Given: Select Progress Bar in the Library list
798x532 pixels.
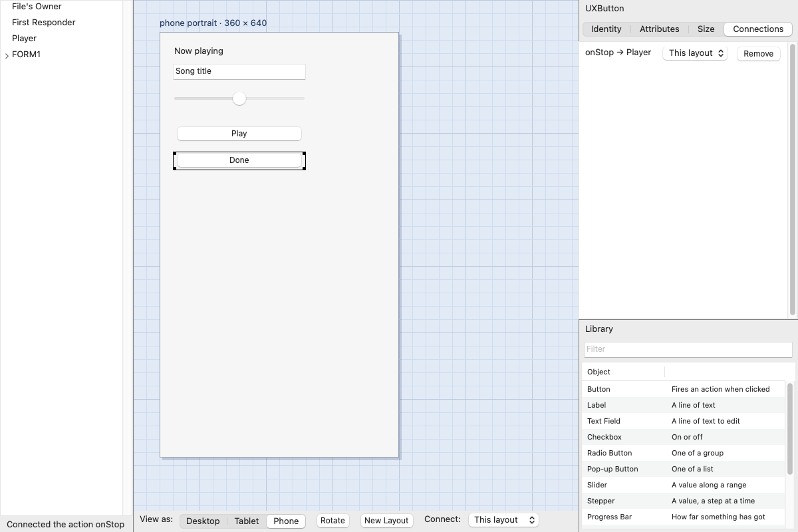Looking at the screenshot, I should (x=683, y=517).
